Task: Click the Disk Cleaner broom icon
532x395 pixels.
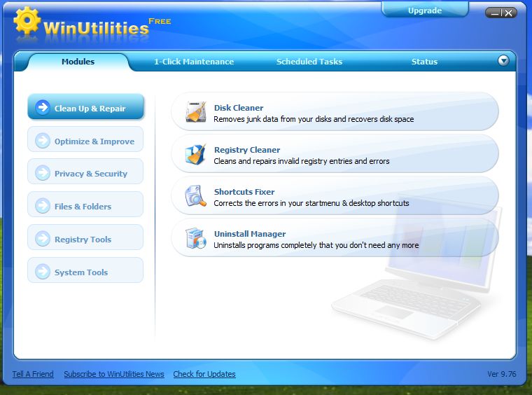Action: click(x=196, y=111)
